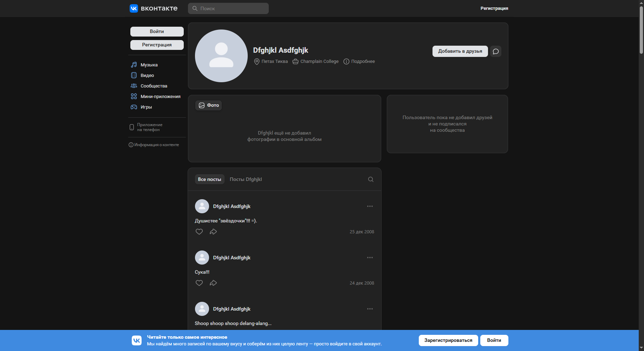Click the mini-apps grid icon
This screenshot has width=644, height=351.
pyautogui.click(x=134, y=97)
